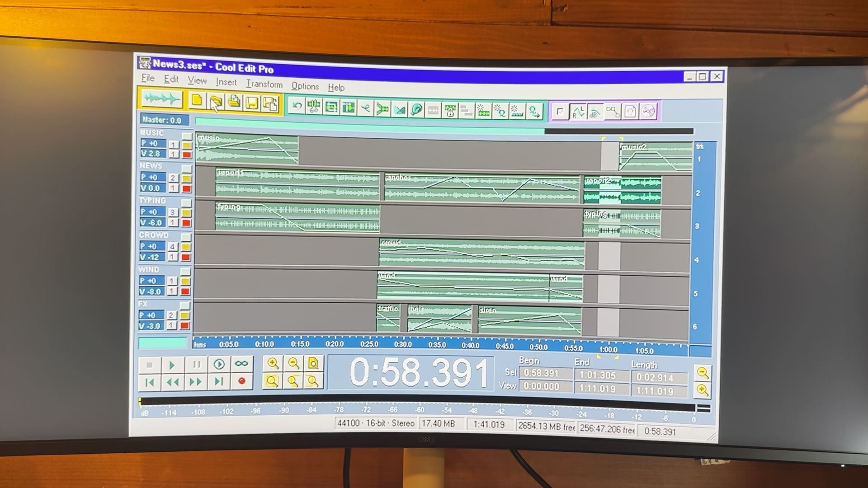
Task: Click the 44100 · 16-bit · Stereo status text
Action: pos(376,423)
